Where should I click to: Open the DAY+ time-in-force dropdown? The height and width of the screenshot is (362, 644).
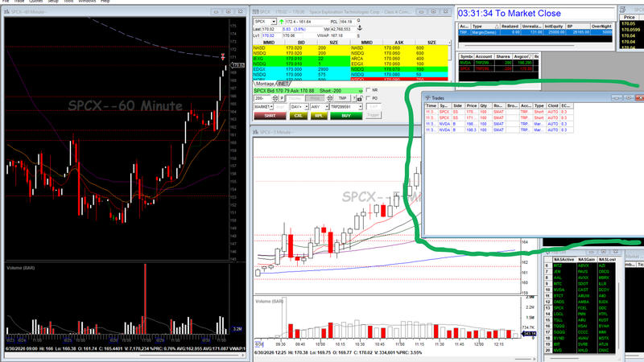tap(306, 107)
